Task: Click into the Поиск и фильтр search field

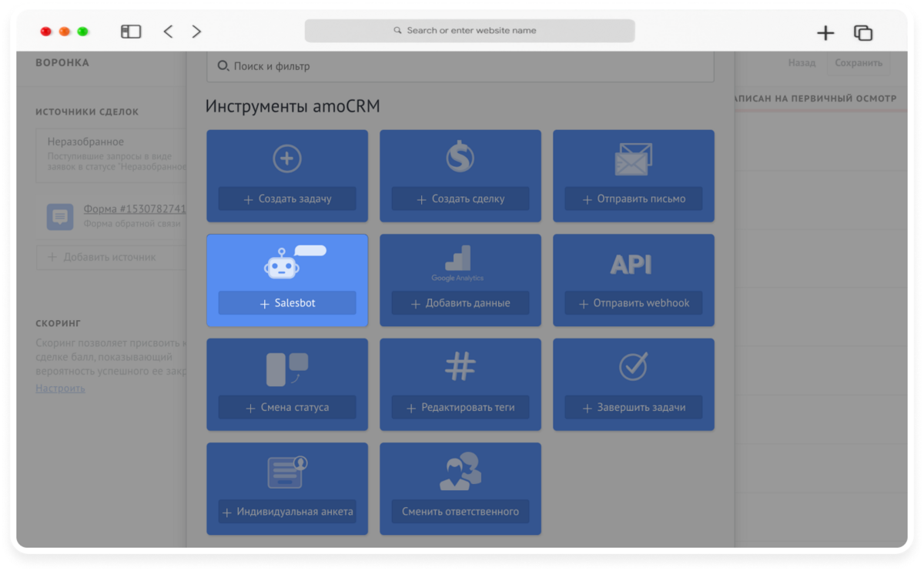Action: coord(460,66)
